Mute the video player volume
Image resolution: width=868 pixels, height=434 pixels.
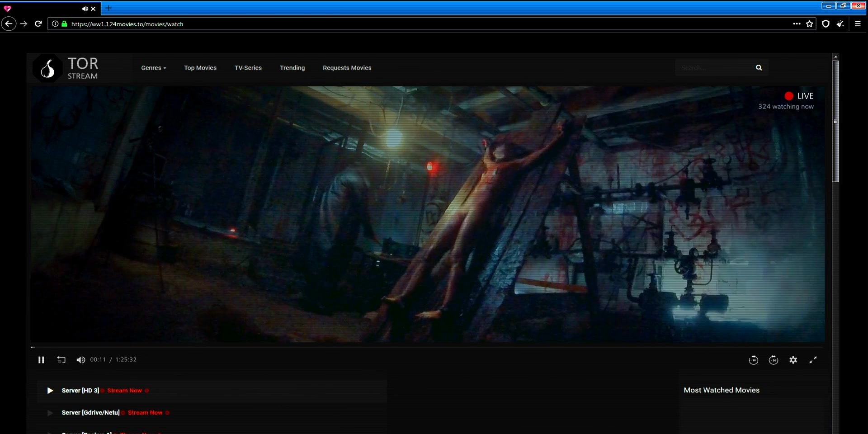tap(80, 360)
